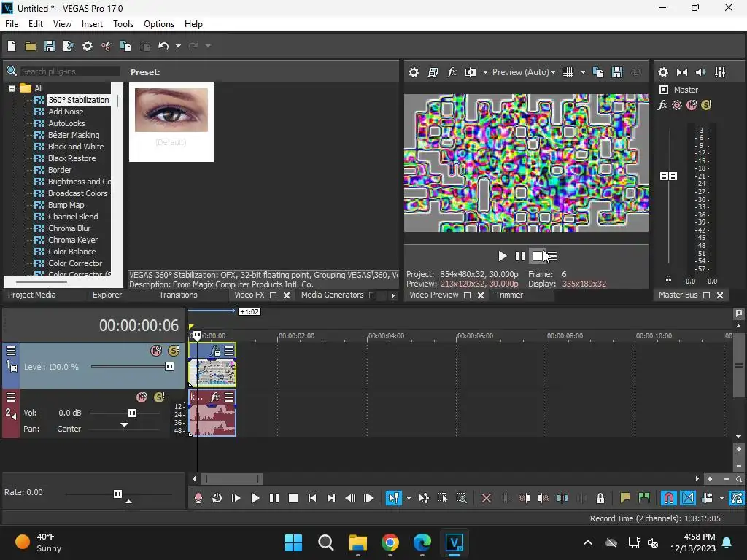Open video track 1 hamburger menu
Screen dimensions: 747x560
tap(11, 351)
